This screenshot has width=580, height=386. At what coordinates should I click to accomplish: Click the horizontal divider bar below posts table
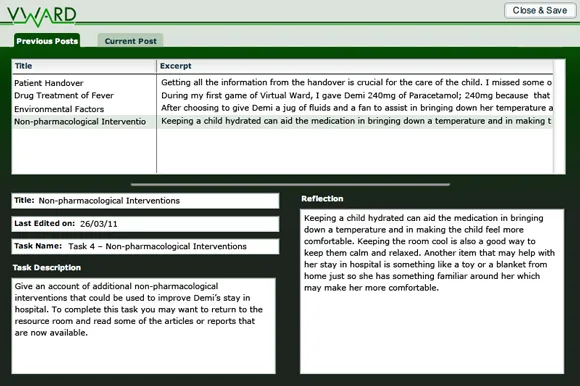pos(290,184)
